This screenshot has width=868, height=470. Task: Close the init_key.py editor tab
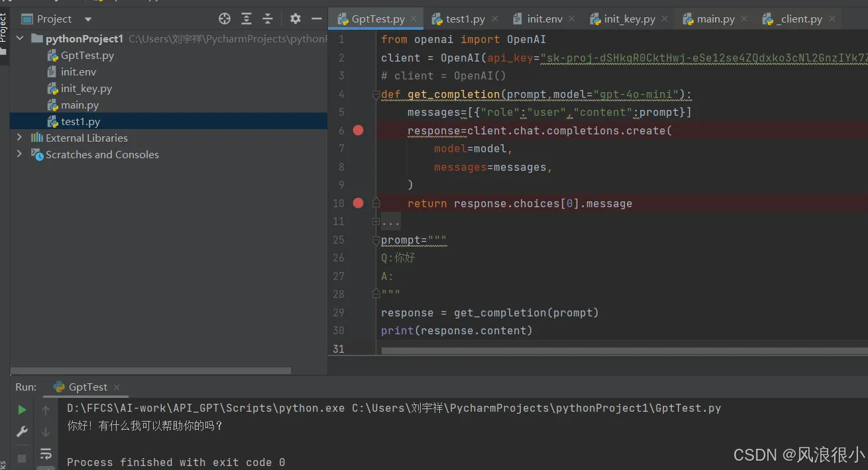tap(665, 19)
